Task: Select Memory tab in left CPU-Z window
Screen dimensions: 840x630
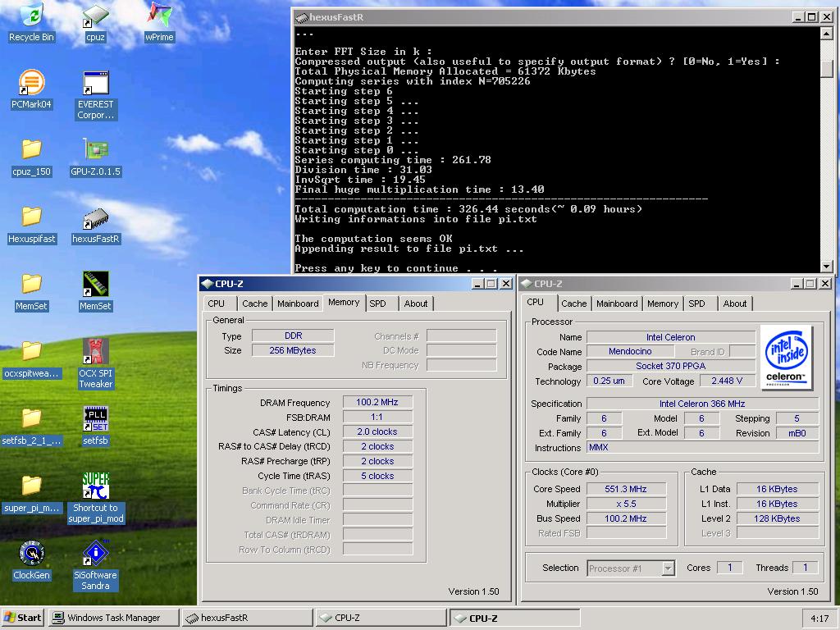Action: (x=344, y=303)
